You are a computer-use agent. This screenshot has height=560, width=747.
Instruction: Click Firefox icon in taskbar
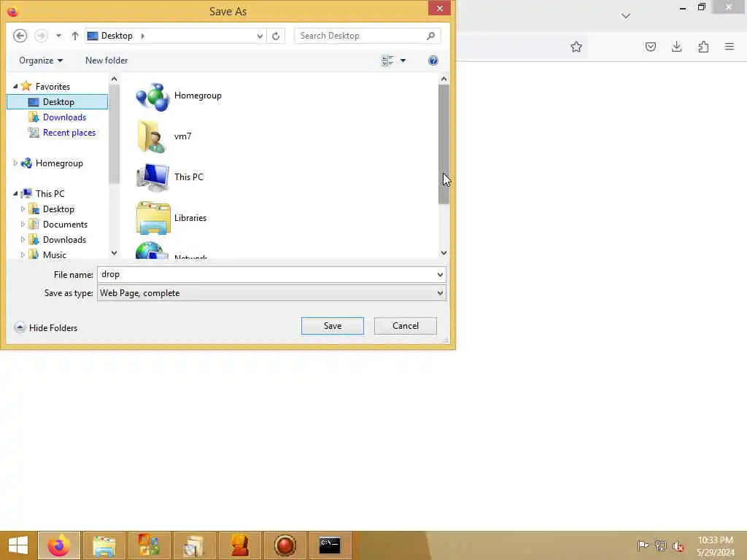click(59, 545)
